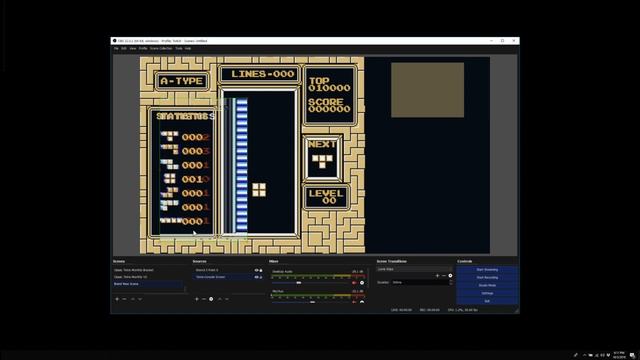Open the File menu
Screen dimensions: 640x360
[116, 48]
